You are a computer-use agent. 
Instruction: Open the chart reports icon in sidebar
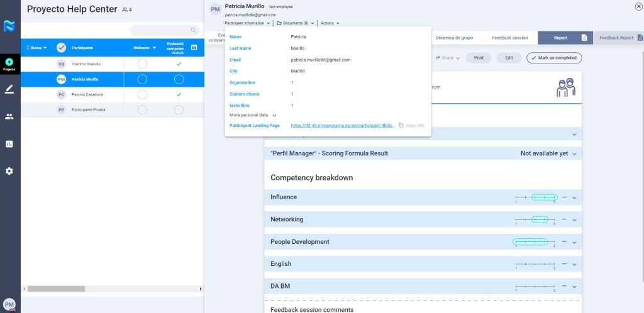(x=9, y=144)
